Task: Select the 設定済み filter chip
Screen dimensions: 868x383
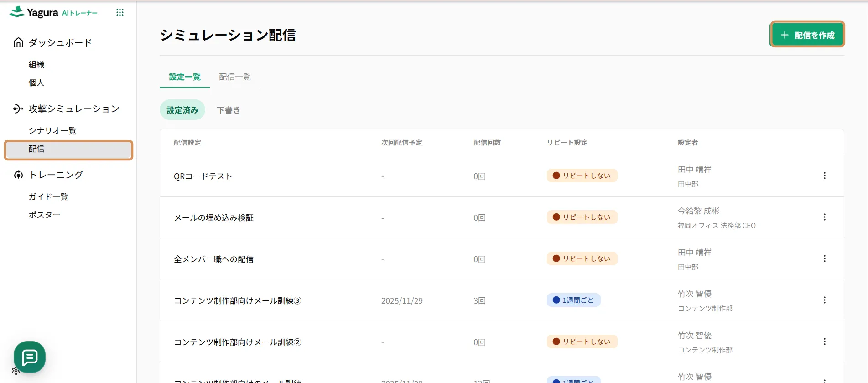Action: click(x=182, y=110)
